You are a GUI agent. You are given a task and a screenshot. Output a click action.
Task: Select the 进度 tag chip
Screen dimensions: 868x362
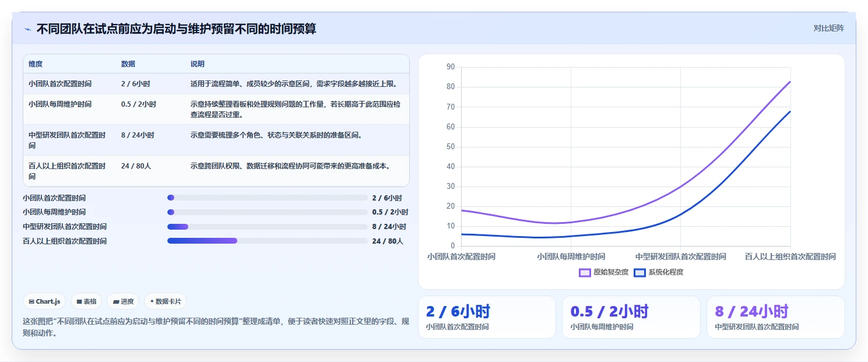point(123,301)
